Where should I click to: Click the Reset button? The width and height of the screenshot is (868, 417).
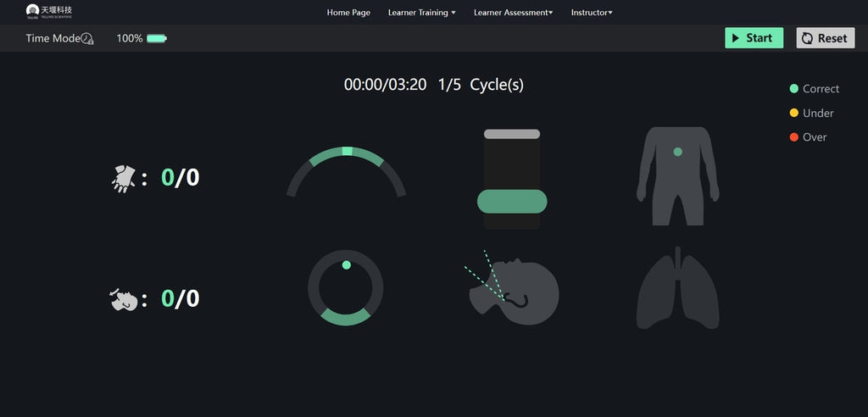[825, 38]
